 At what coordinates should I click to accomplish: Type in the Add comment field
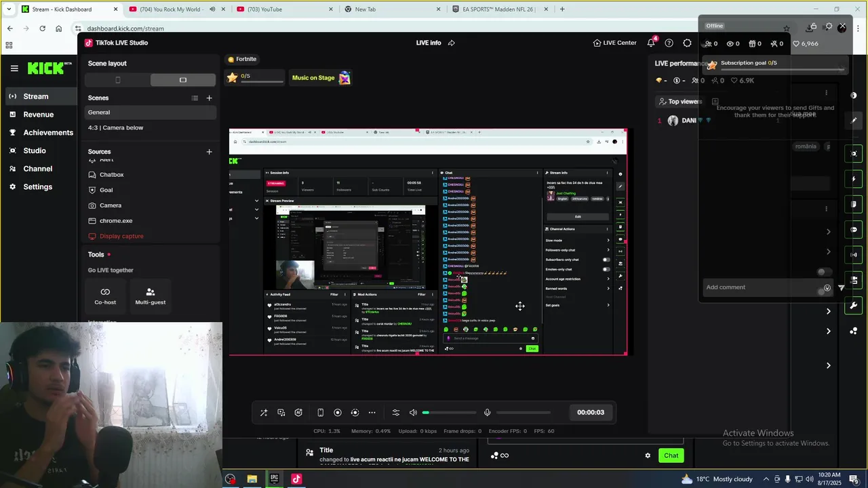point(759,287)
